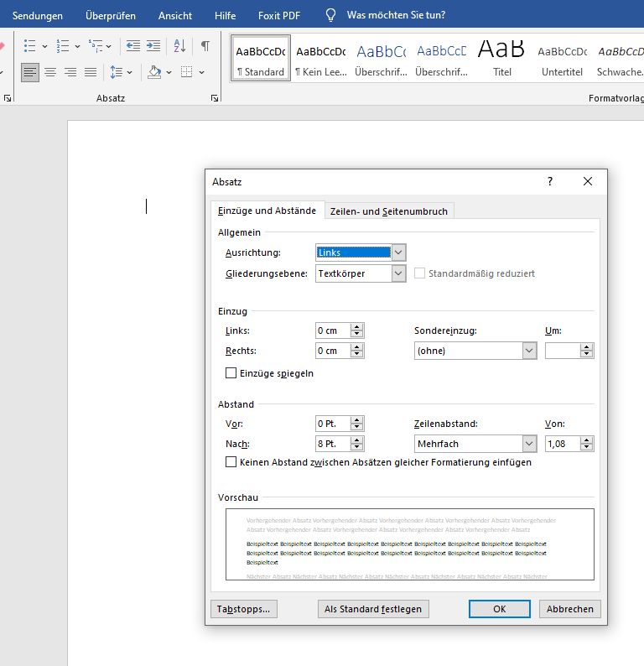Click the Nach spacing field
Image resolution: width=644 pixels, height=666 pixels.
pyautogui.click(x=333, y=444)
